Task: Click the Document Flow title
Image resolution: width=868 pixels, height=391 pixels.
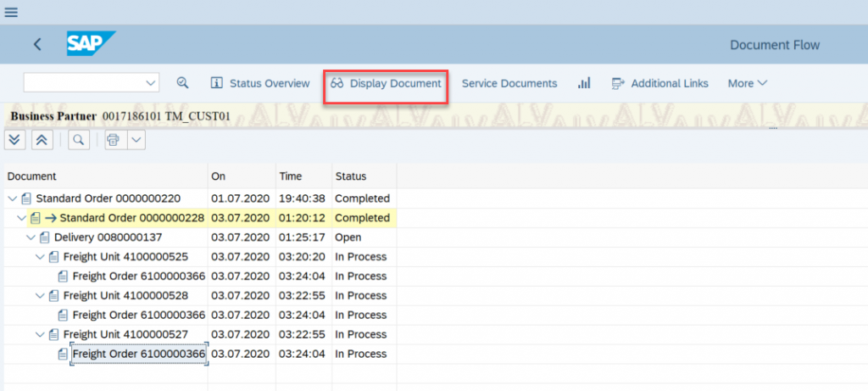Action: click(775, 44)
